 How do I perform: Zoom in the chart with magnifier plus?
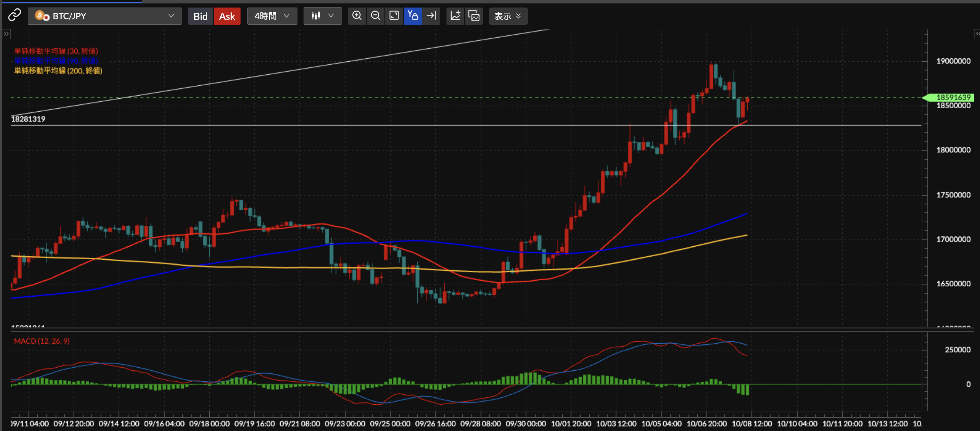tap(357, 16)
